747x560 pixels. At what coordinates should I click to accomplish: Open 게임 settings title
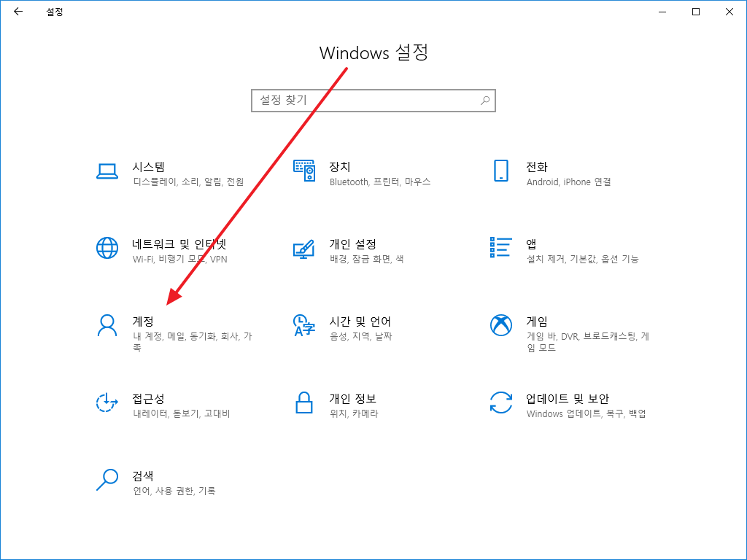click(x=537, y=322)
